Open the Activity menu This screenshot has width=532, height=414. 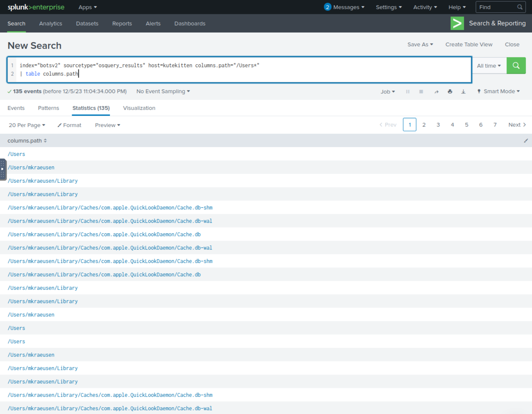coord(425,7)
